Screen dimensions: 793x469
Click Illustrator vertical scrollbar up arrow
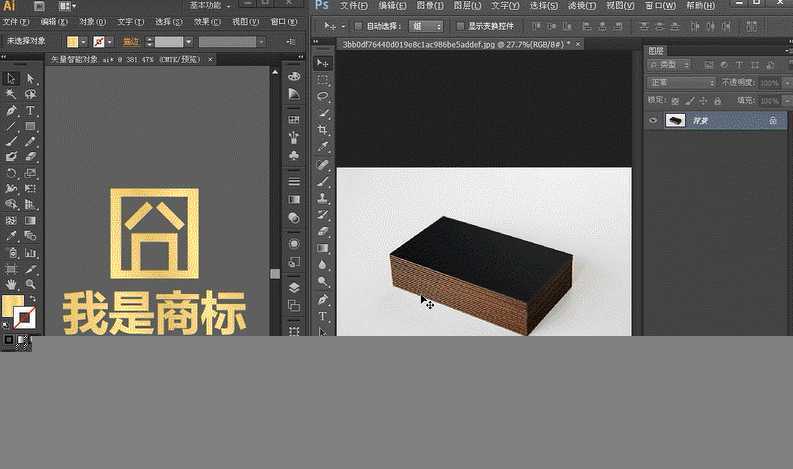[x=275, y=72]
